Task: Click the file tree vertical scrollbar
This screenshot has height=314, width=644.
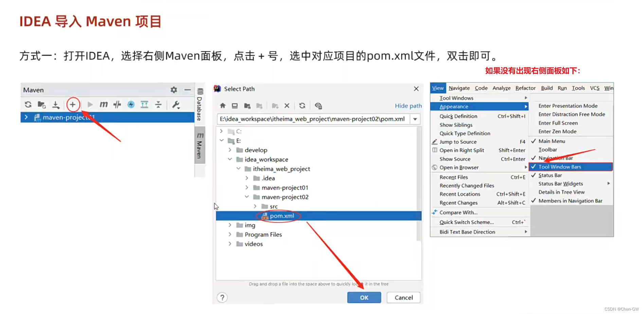Action: [419, 184]
